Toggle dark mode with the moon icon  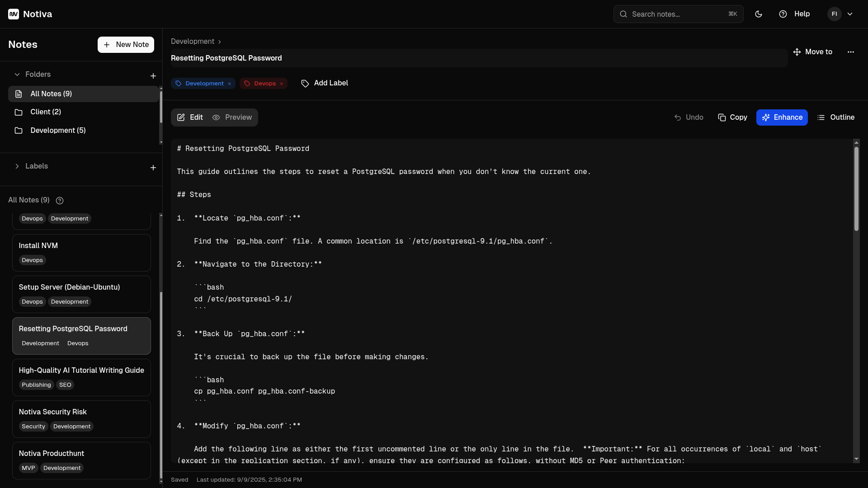[x=759, y=14]
